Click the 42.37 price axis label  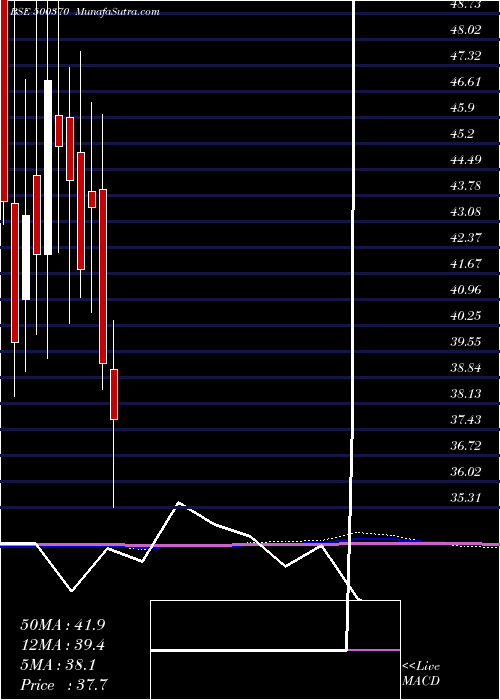[466, 238]
